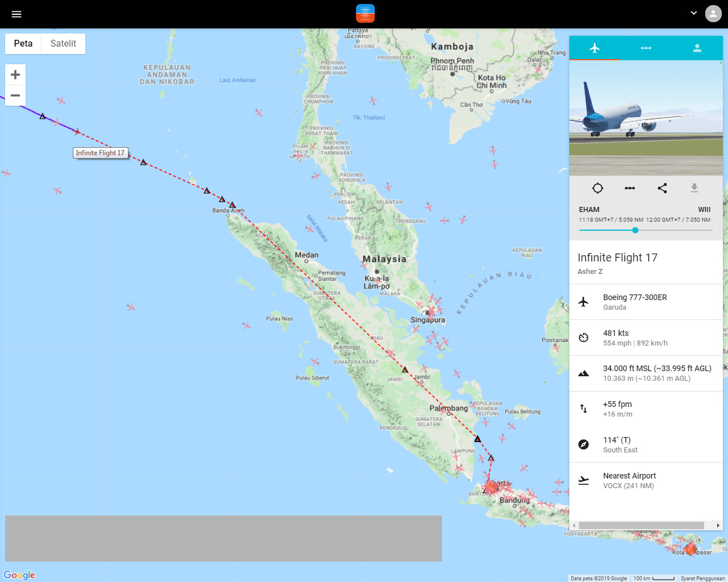Click the Boeing 777-300ER airplane icon

(x=584, y=302)
